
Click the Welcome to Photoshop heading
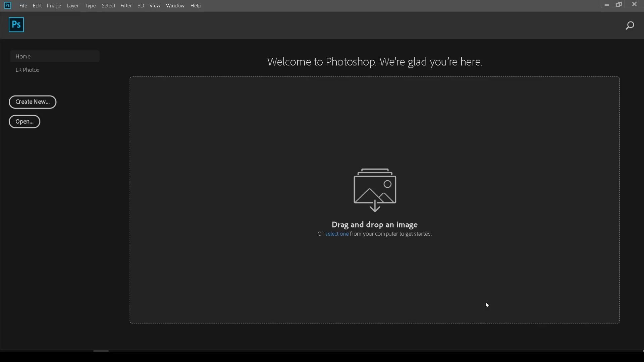(x=375, y=62)
